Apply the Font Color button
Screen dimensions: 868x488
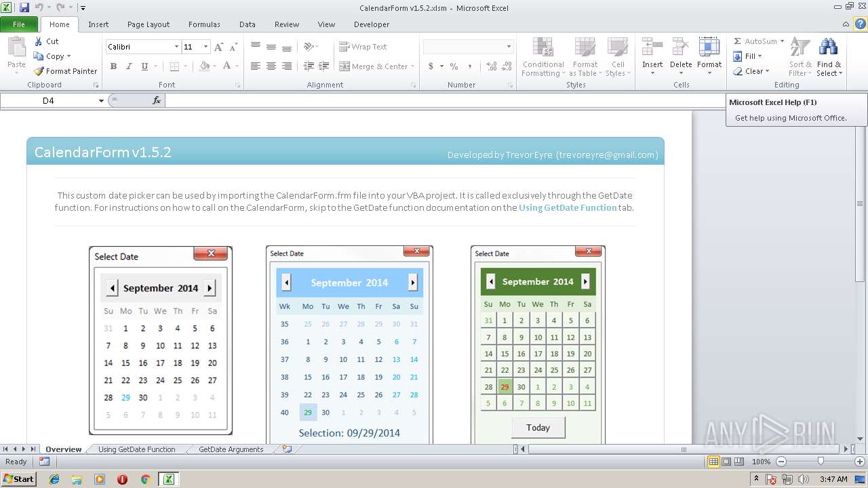[x=226, y=66]
